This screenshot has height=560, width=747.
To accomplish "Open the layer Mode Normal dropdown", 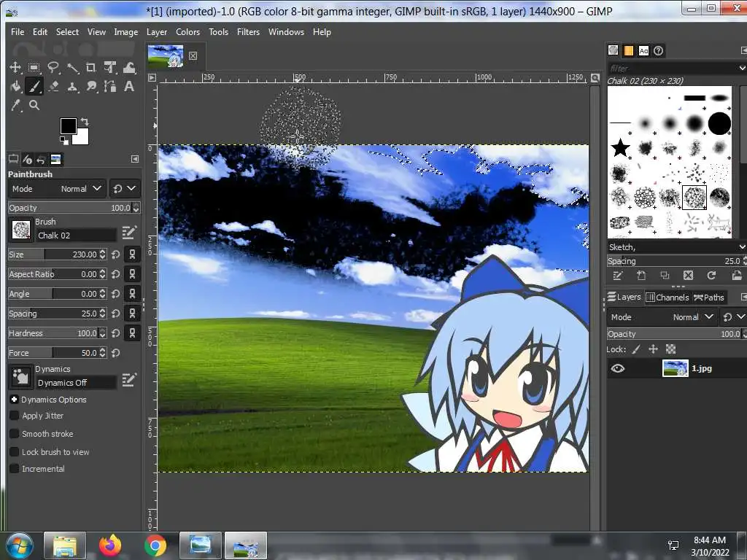I will 661,317.
